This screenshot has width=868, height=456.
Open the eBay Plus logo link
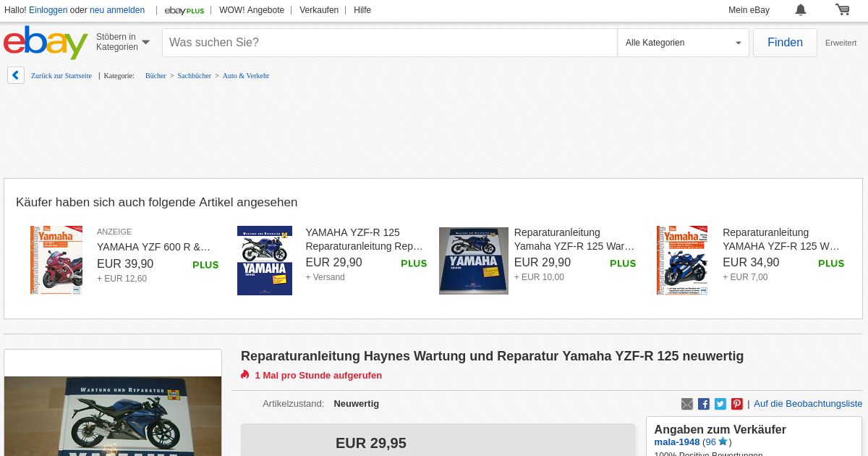(x=184, y=10)
